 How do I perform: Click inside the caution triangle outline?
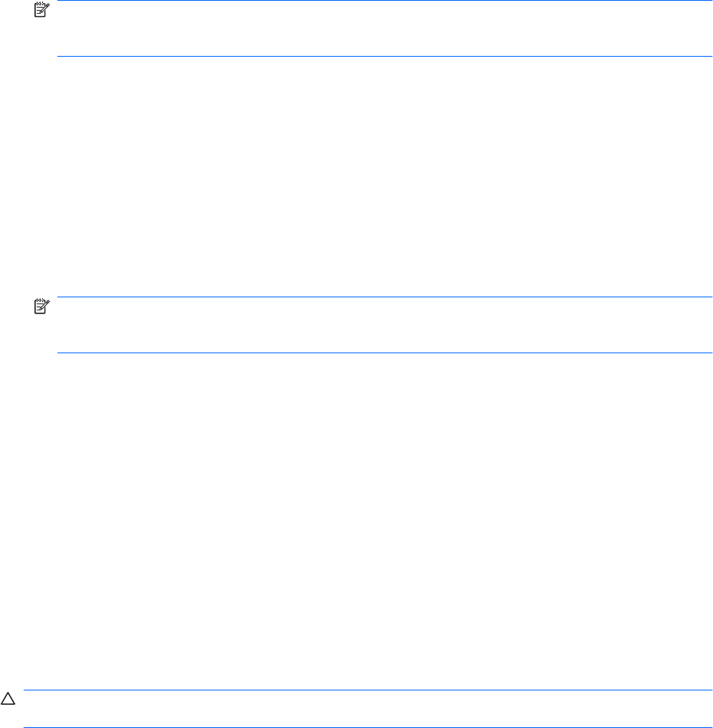pyautogui.click(x=8, y=700)
